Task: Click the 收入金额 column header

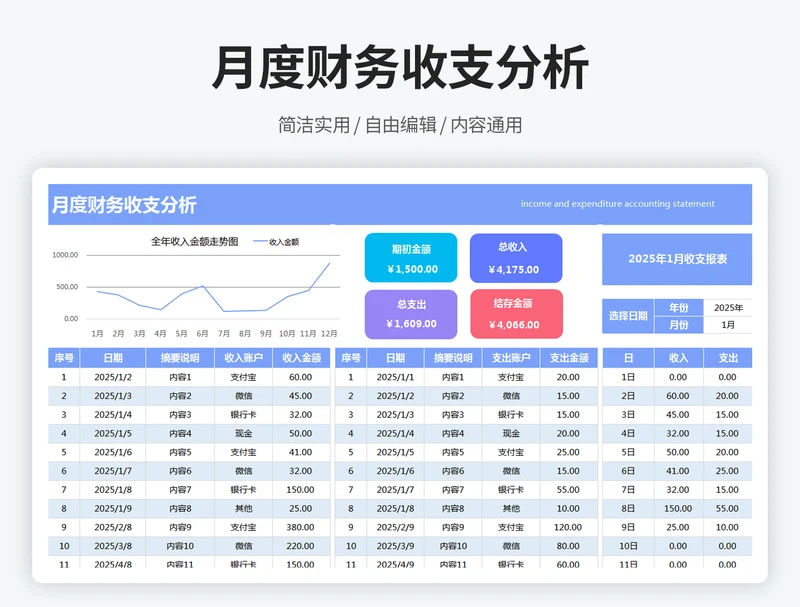Action: [x=302, y=358]
